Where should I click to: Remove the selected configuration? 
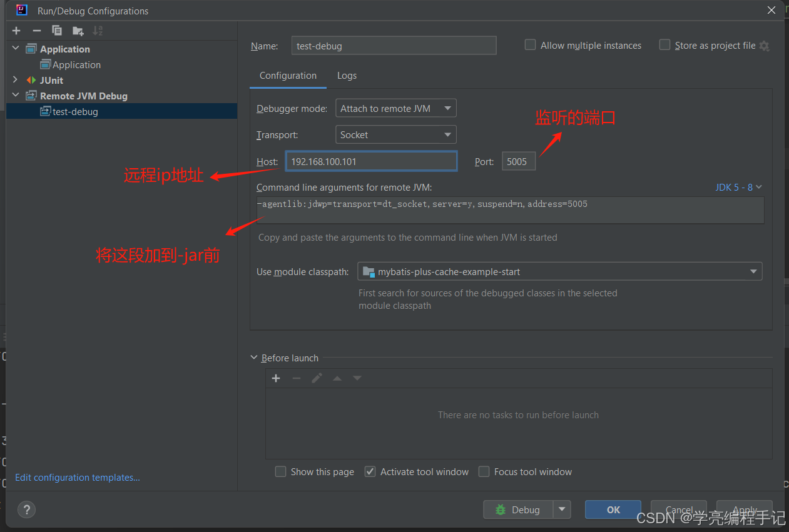pyautogui.click(x=36, y=30)
